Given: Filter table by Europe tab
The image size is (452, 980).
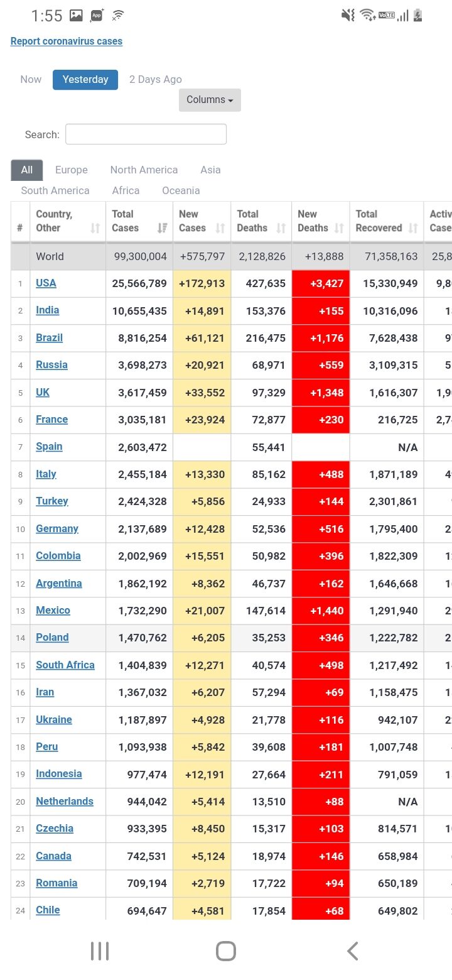Looking at the screenshot, I should (72, 170).
